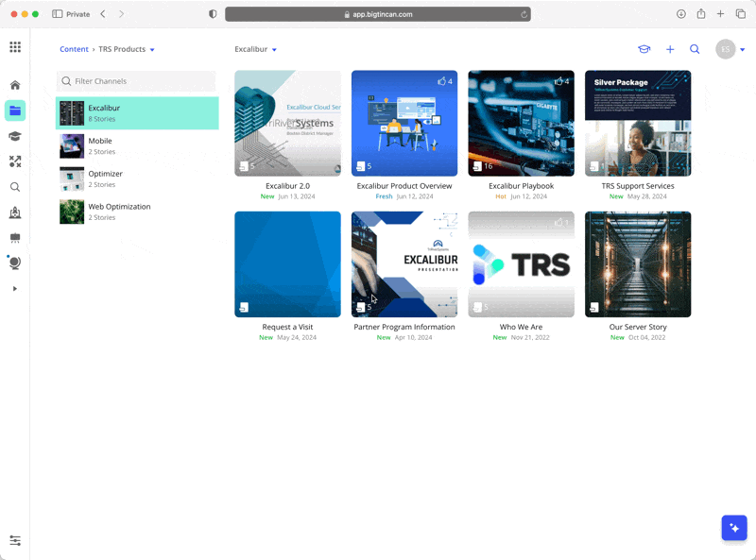Open the TRS Support Services thumbnail
This screenshot has height=560, width=756.
pyautogui.click(x=638, y=124)
